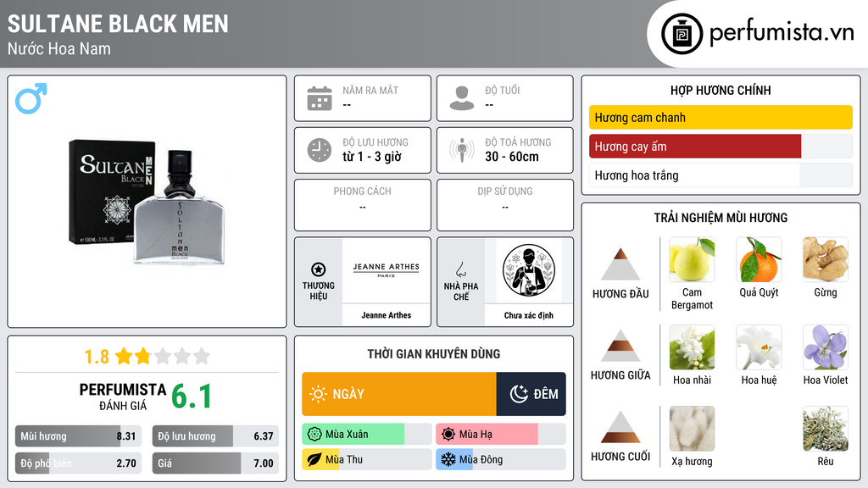Viewport: 868px width, 488px height.
Task: Click the Hoa Violet note image
Action: pyautogui.click(x=826, y=347)
